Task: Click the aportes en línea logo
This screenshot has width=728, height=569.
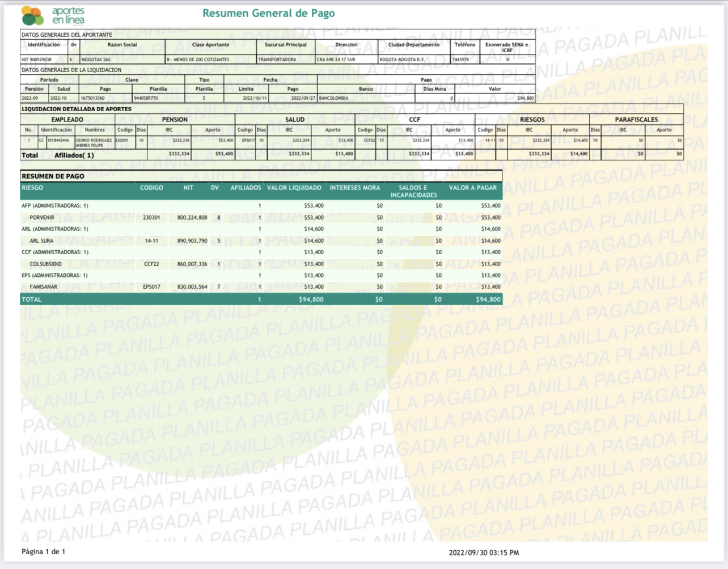Action: pyautogui.click(x=53, y=16)
